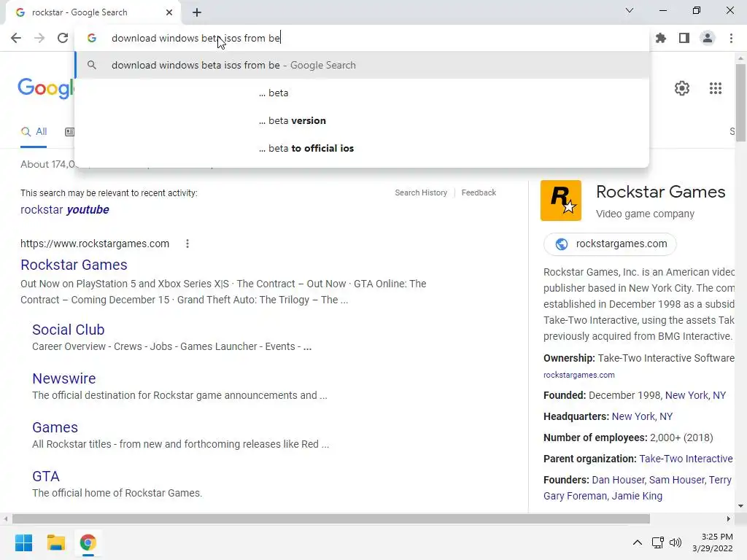Screen dimensions: 747x560
Task: Open the Dan Houser founder link
Action: [x=619, y=480]
